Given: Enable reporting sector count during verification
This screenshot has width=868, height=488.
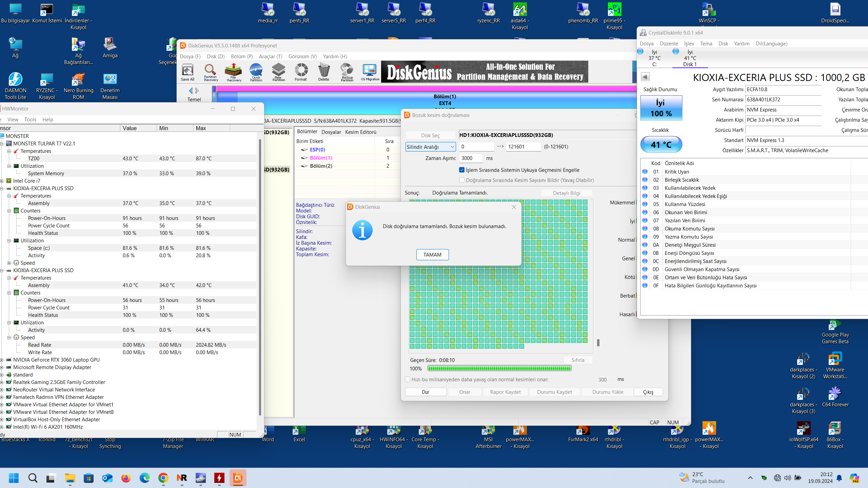Looking at the screenshot, I should pos(462,180).
